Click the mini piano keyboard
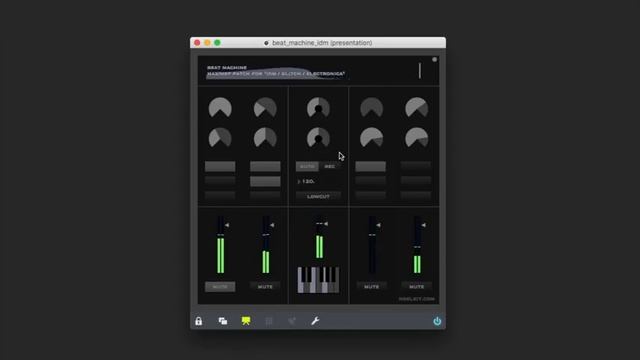640x360 pixels. coord(318,280)
